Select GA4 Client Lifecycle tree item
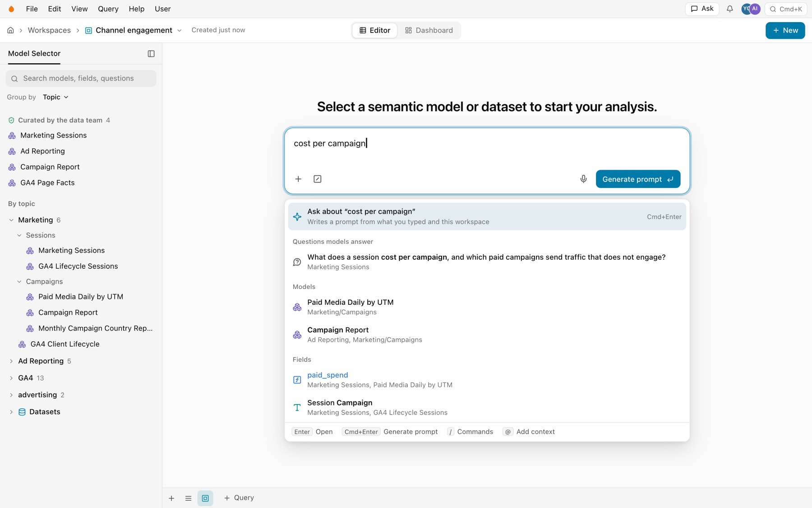Image resolution: width=812 pixels, height=508 pixels. click(x=65, y=344)
